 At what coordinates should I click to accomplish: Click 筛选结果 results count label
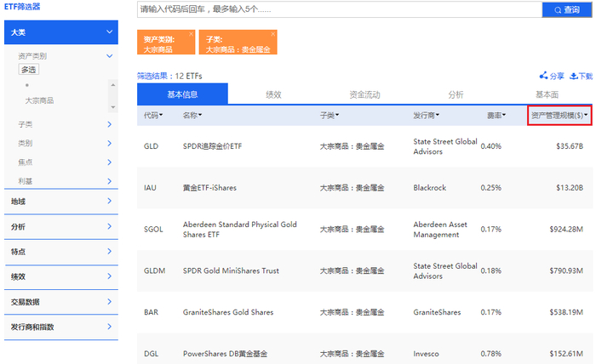169,76
